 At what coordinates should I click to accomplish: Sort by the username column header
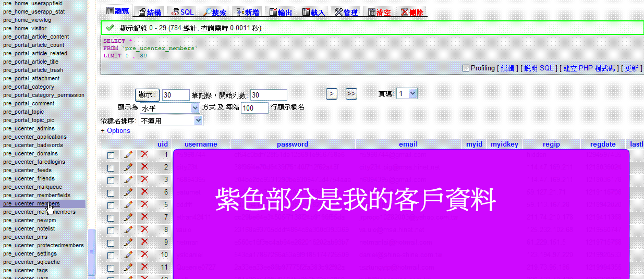point(201,144)
